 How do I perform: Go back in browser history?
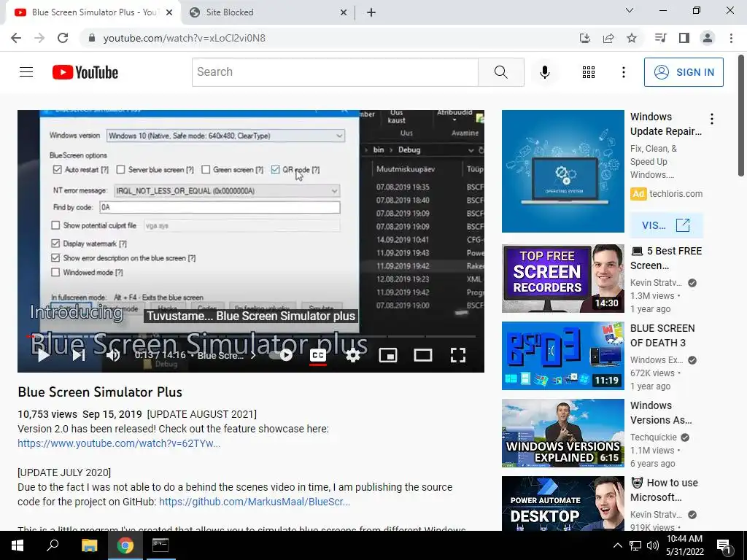[x=16, y=38]
